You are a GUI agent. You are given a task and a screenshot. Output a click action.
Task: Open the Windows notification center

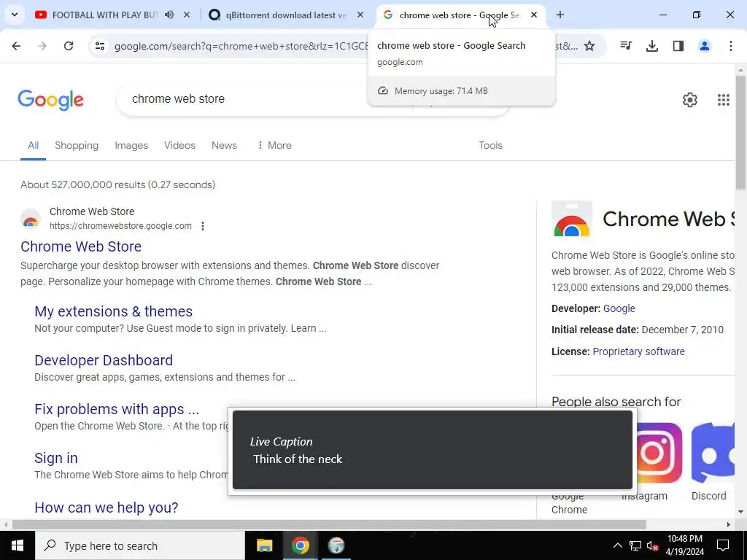point(723,545)
